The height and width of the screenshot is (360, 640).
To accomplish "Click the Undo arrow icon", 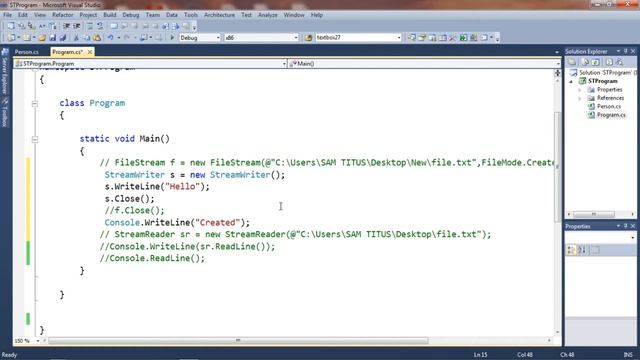I will click(x=110, y=38).
